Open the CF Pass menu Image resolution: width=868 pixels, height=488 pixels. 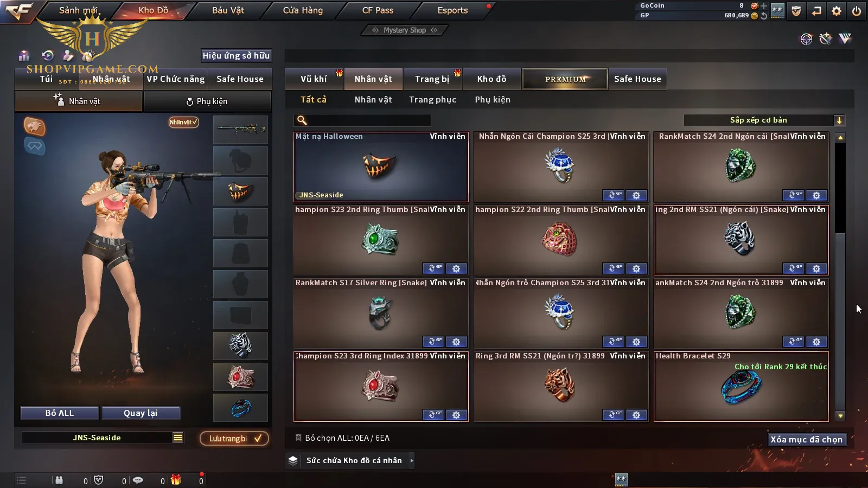tap(378, 10)
